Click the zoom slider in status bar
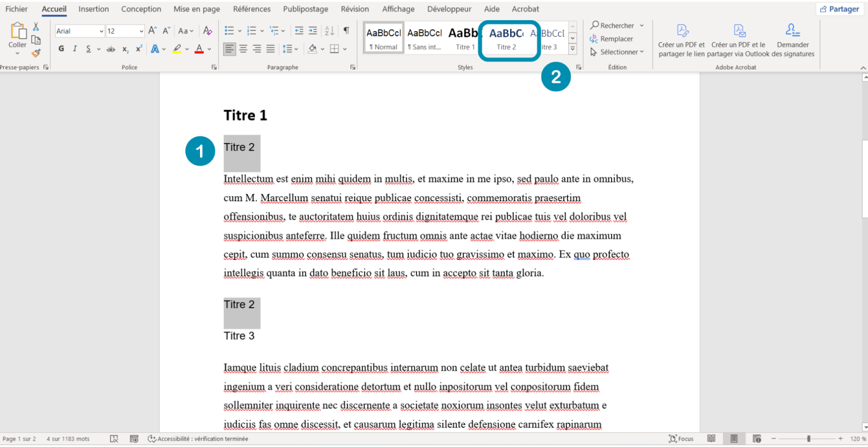The width and height of the screenshot is (868, 447). pyautogui.click(x=809, y=439)
